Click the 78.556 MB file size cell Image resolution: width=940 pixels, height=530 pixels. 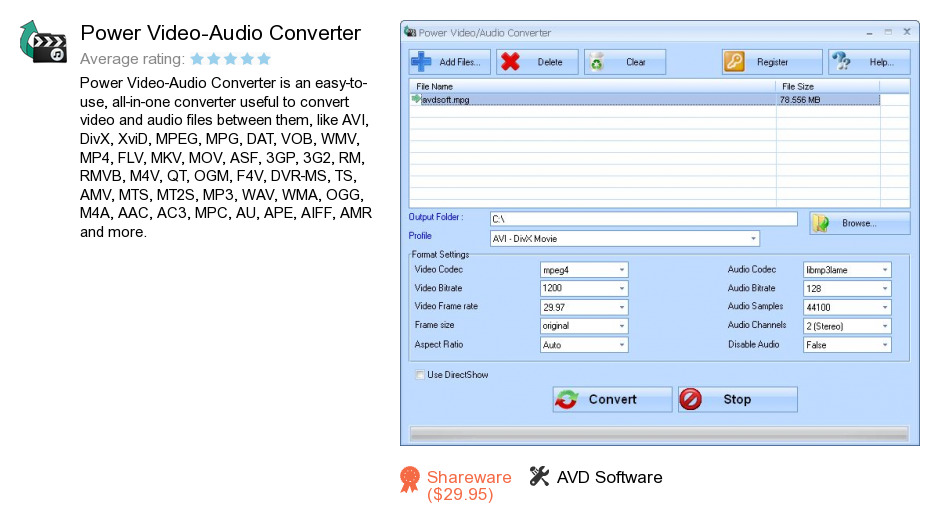coord(800,100)
